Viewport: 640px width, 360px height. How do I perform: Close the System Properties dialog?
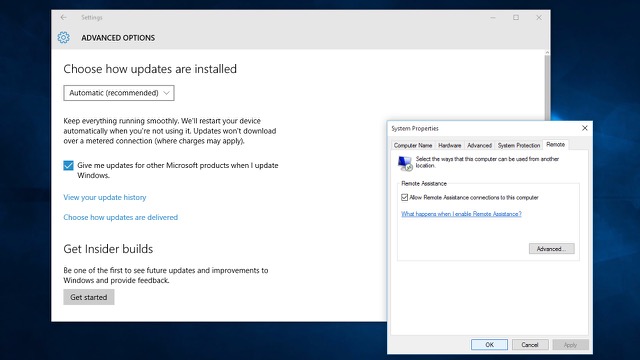584,128
